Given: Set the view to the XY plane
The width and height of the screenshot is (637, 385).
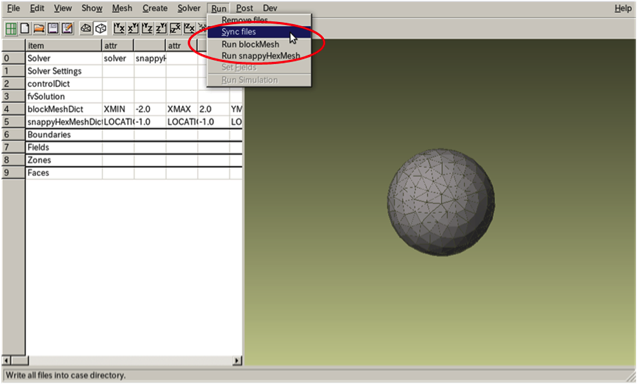Looking at the screenshot, I should [133, 28].
